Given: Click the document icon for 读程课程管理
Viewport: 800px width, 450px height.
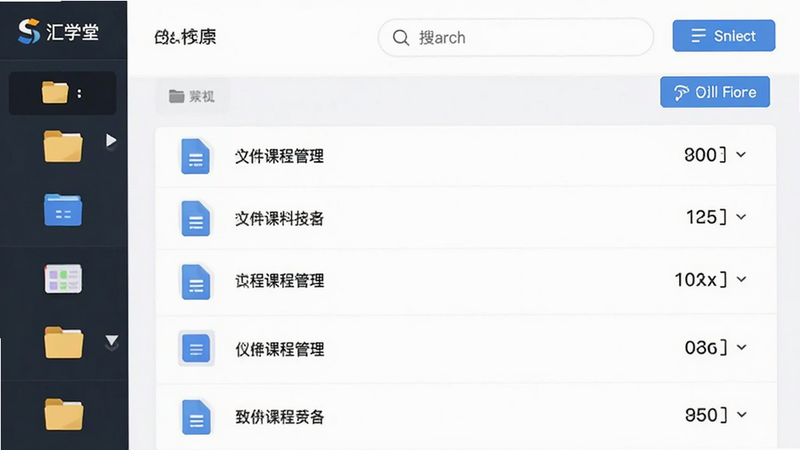Looking at the screenshot, I should tap(196, 282).
